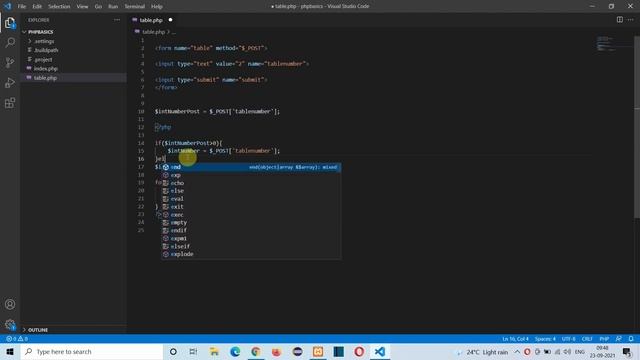640x360 pixels.
Task: Switch to Visual Studio Code taskbar icon
Action: point(380,351)
